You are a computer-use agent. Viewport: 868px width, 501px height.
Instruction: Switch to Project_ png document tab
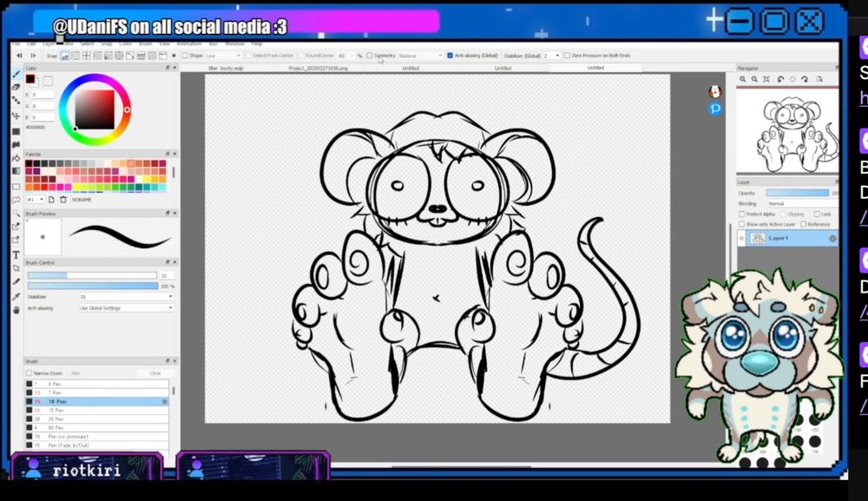pyautogui.click(x=318, y=68)
